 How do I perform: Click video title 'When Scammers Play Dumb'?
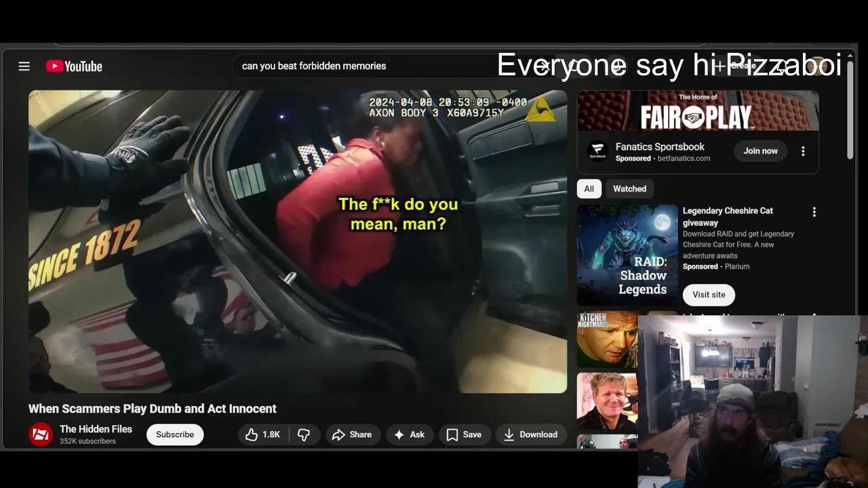click(x=153, y=409)
